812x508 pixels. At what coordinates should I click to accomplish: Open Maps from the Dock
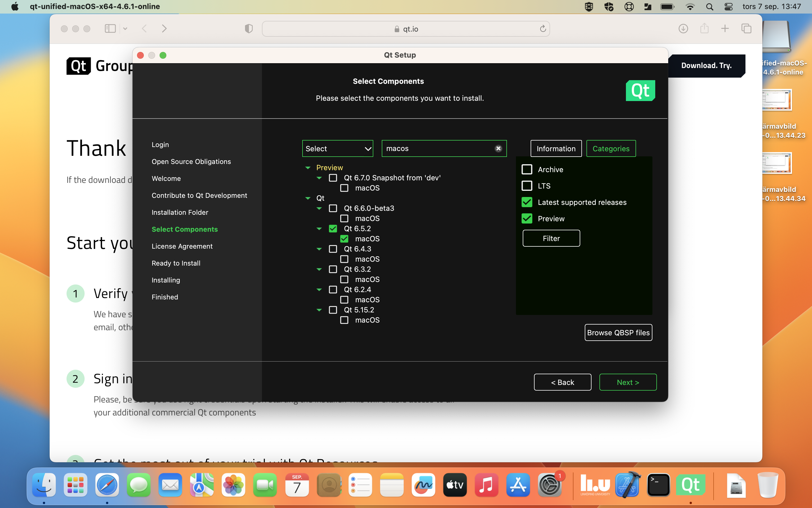pyautogui.click(x=202, y=485)
